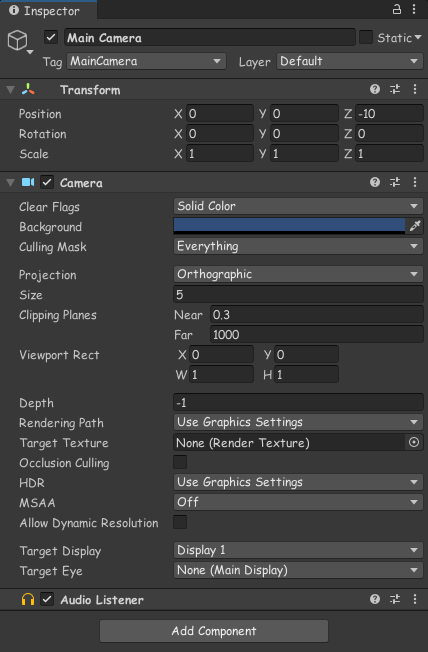Screen dimensions: 428x652
Task: Open the Target Texture object picker
Action: [x=414, y=442]
